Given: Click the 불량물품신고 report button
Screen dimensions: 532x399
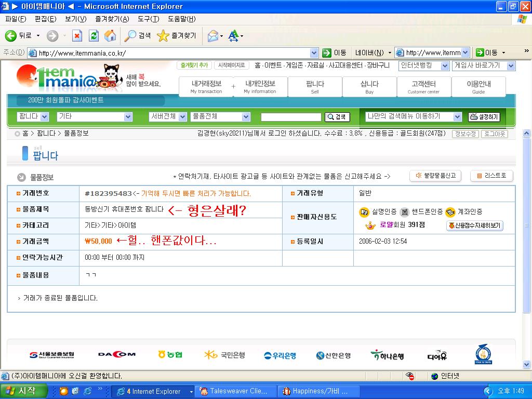Looking at the screenshot, I should pos(436,176).
